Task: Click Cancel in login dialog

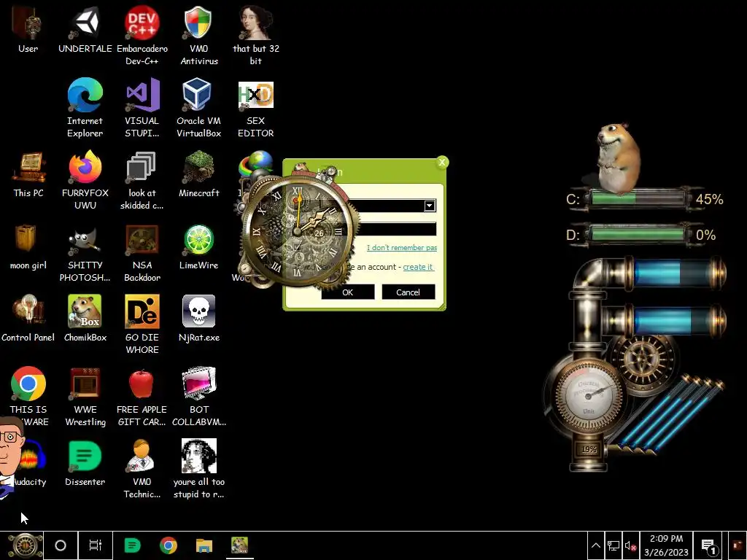Action: point(409,292)
